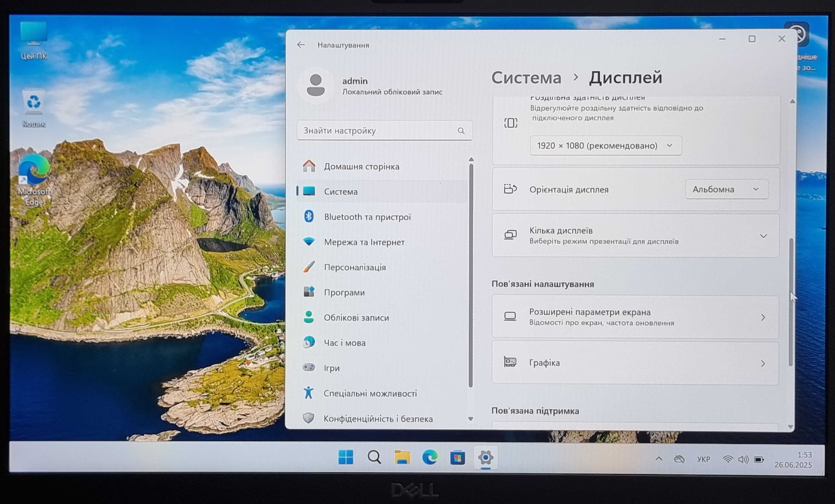Click sidebar scroll down arrow
Screen dimensions: 835x504
tap(471, 419)
